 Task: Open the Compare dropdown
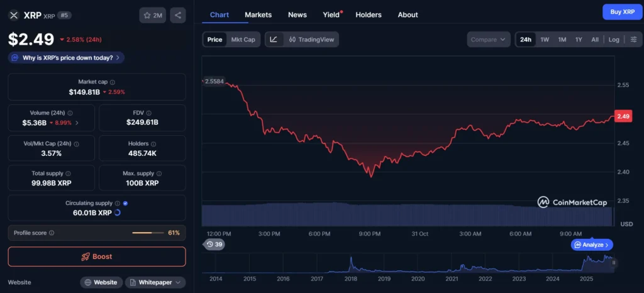point(488,40)
